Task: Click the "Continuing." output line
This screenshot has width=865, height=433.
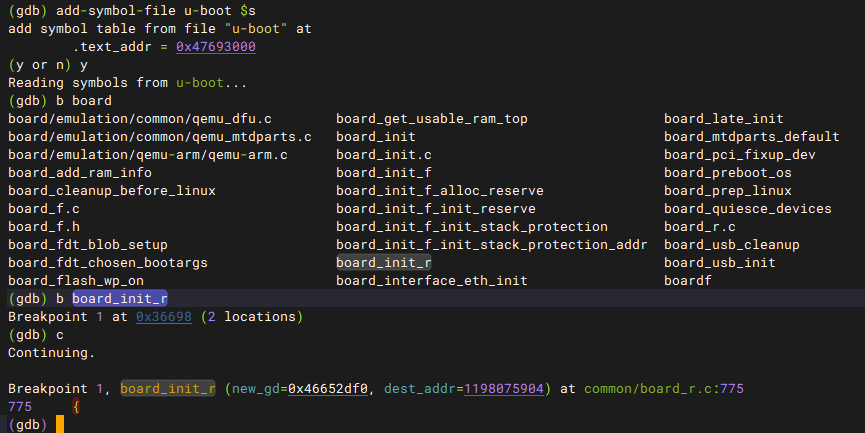Action: pos(52,353)
